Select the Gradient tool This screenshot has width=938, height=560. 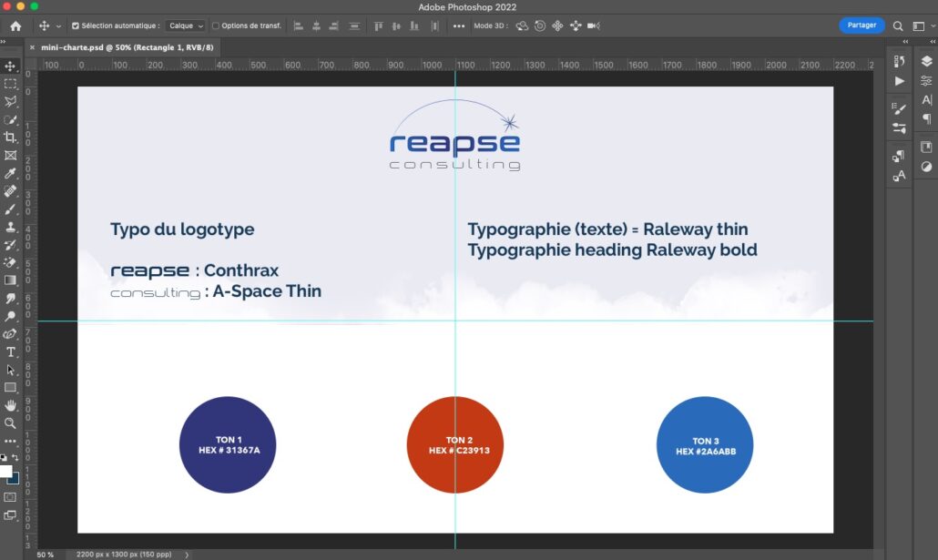click(10, 280)
